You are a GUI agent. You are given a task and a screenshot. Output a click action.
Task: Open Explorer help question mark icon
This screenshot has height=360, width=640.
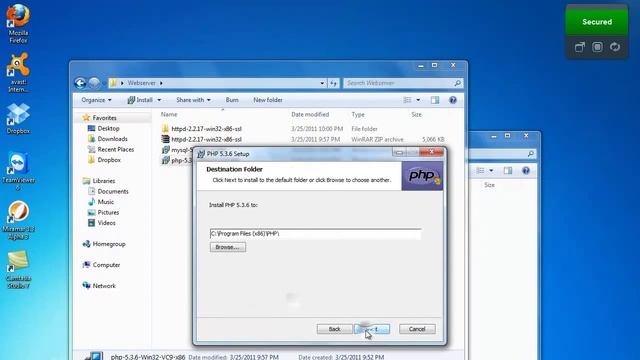tap(453, 100)
